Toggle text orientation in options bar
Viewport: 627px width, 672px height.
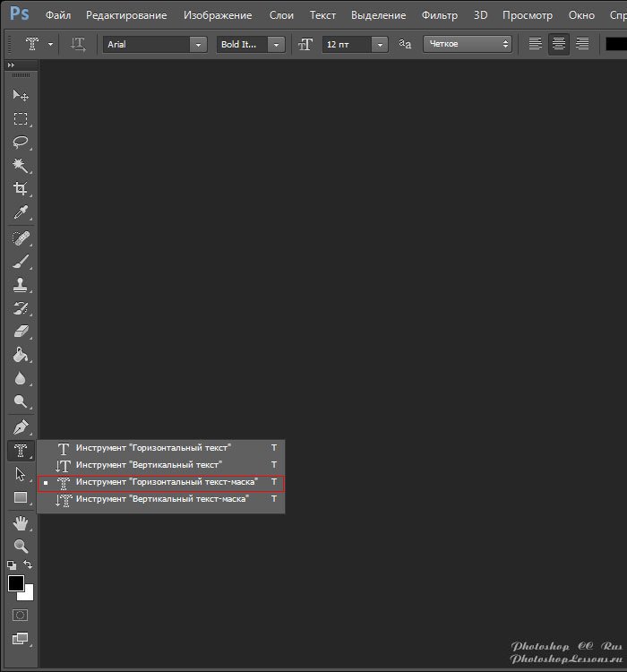point(79,44)
